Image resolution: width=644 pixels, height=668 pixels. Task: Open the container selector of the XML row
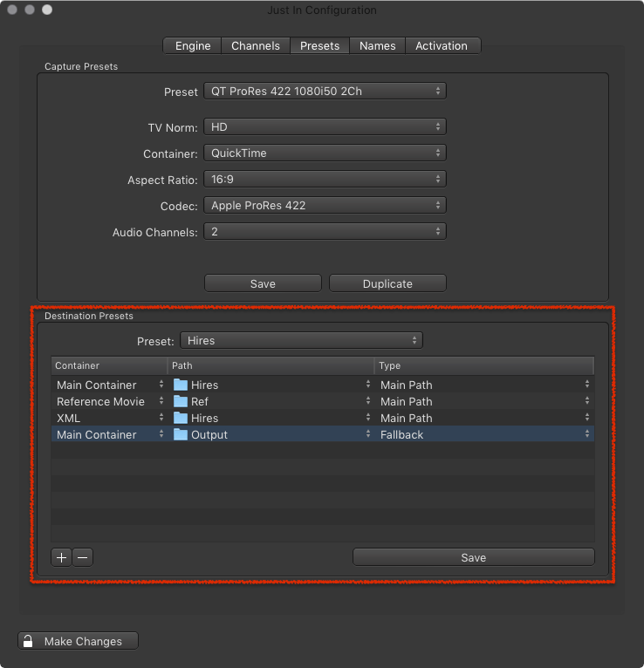161,418
